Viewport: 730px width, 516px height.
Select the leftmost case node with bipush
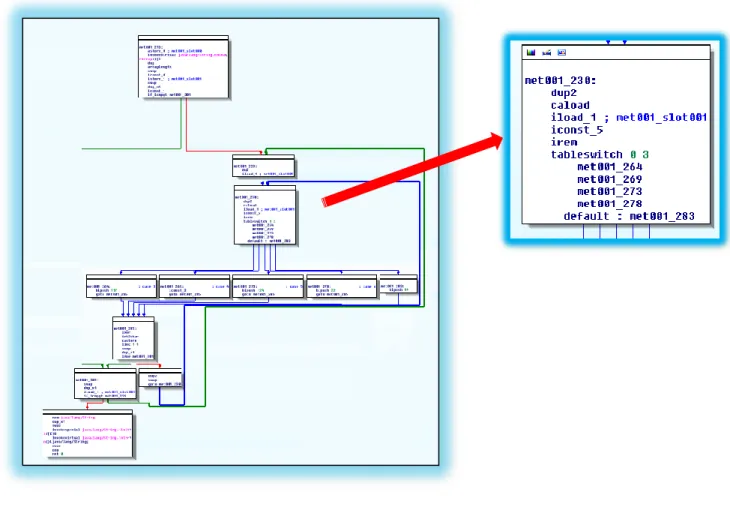click(122, 286)
